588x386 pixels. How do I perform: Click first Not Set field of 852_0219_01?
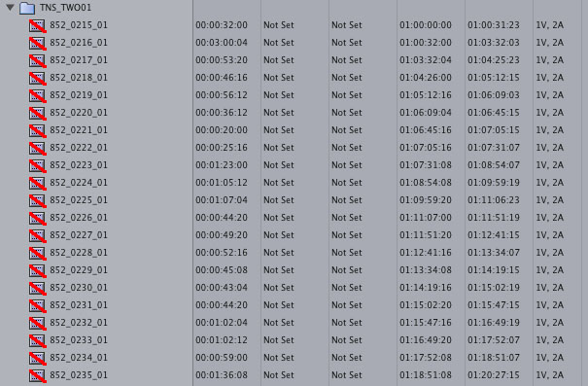pyautogui.click(x=279, y=95)
